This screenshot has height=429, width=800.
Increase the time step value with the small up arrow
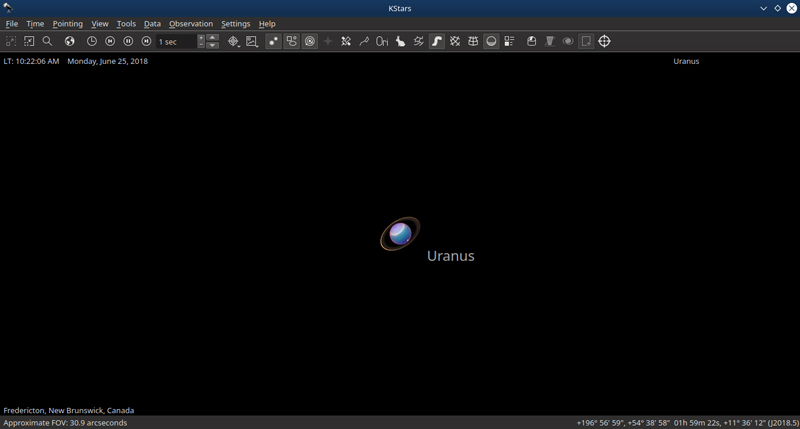pyautogui.click(x=201, y=38)
